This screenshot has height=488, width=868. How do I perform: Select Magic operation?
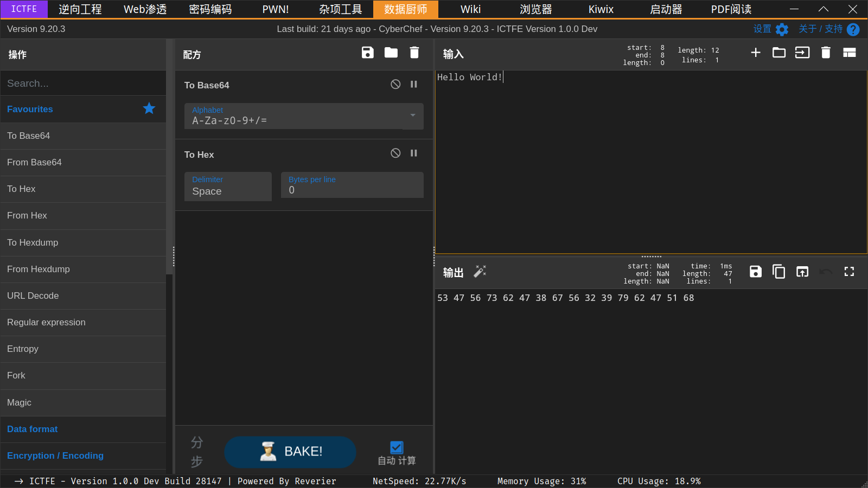tap(83, 402)
